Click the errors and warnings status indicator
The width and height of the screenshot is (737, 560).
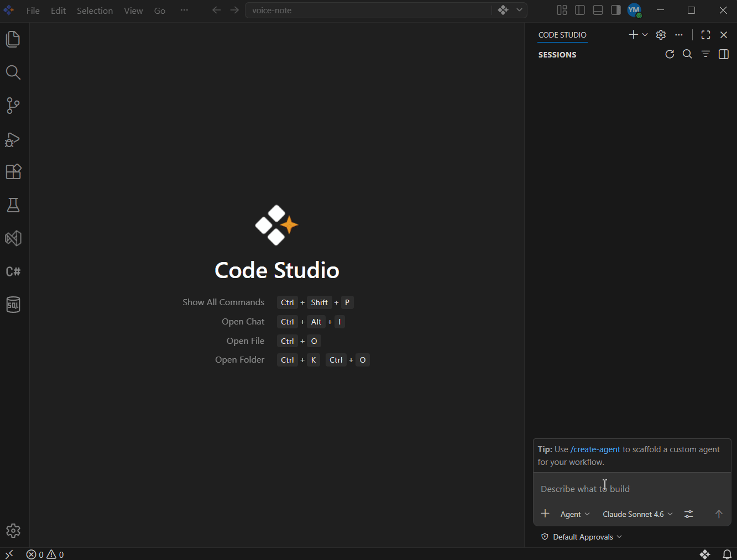pyautogui.click(x=45, y=554)
